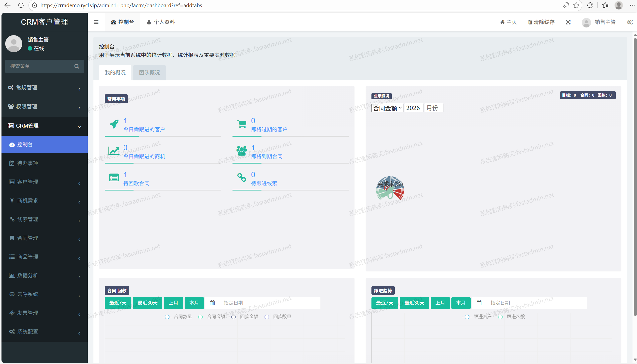Open the 数据分析 chart icon in sidebar
The width and height of the screenshot is (637, 364).
point(12,275)
